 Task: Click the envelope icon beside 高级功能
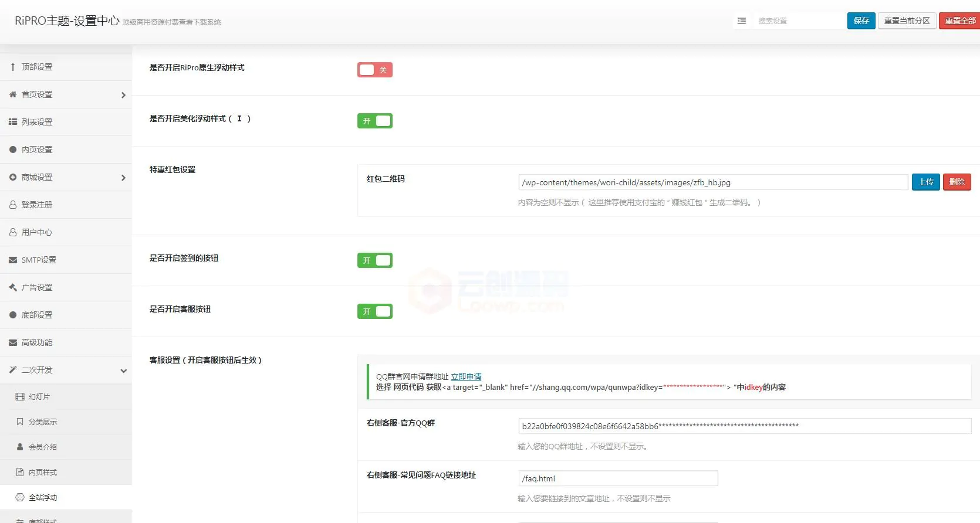click(x=13, y=342)
